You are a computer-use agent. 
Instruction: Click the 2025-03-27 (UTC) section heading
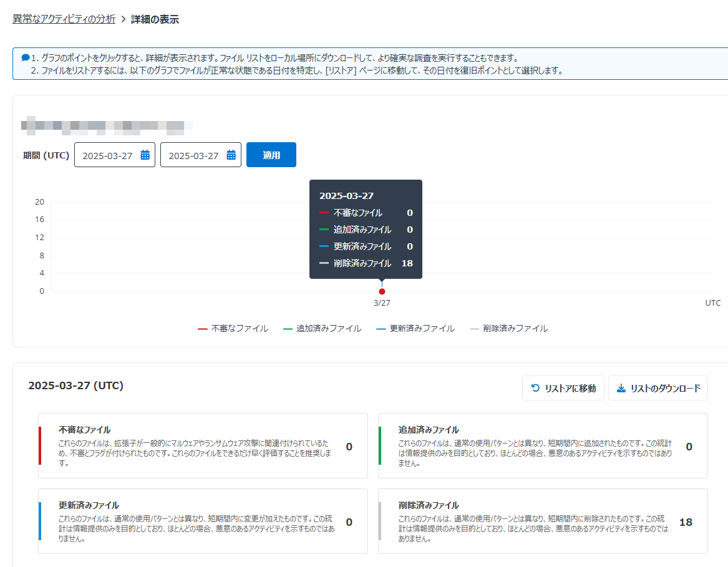[75, 385]
